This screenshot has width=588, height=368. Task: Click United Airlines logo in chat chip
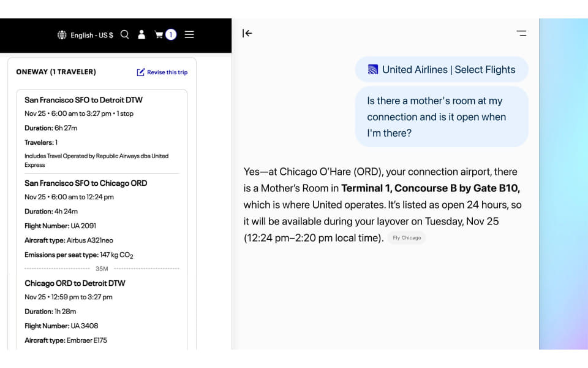pyautogui.click(x=373, y=69)
